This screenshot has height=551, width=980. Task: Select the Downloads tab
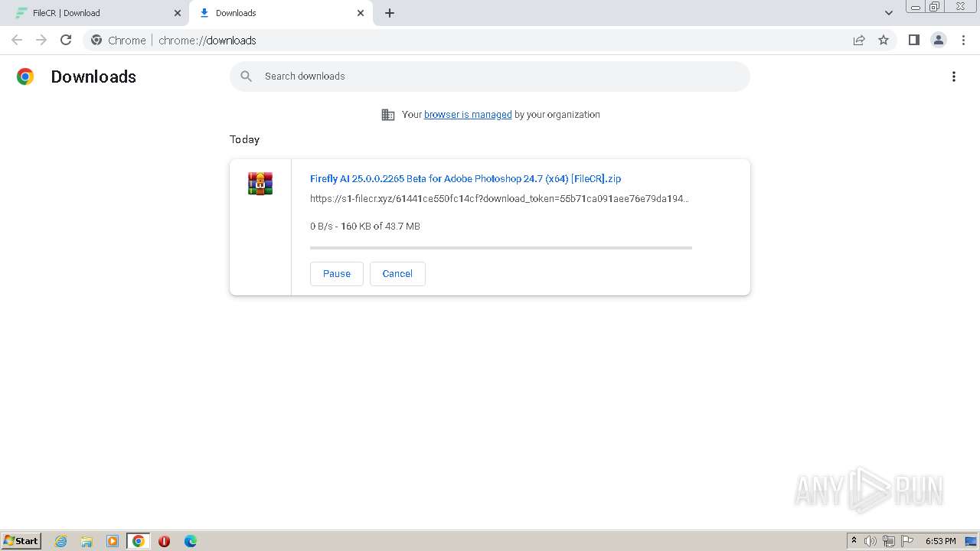[x=279, y=13]
